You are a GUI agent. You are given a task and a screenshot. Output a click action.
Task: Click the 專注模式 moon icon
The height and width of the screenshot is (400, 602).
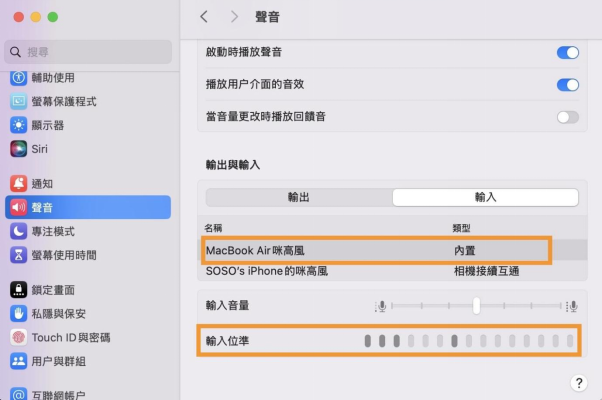18,231
